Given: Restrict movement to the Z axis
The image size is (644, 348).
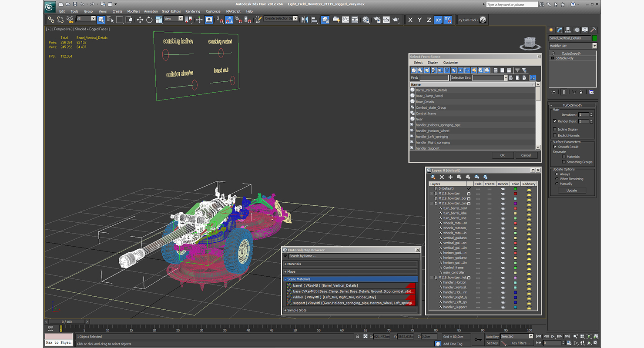Looking at the screenshot, I should (429, 20).
